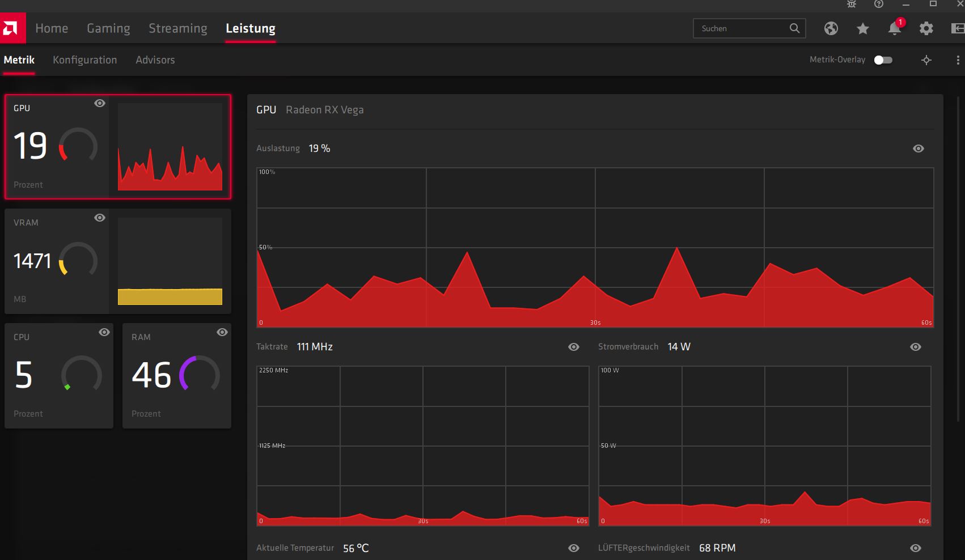Click the crosshair icon beside Metrik-Overlay
The width and height of the screenshot is (965, 560).
(x=926, y=60)
